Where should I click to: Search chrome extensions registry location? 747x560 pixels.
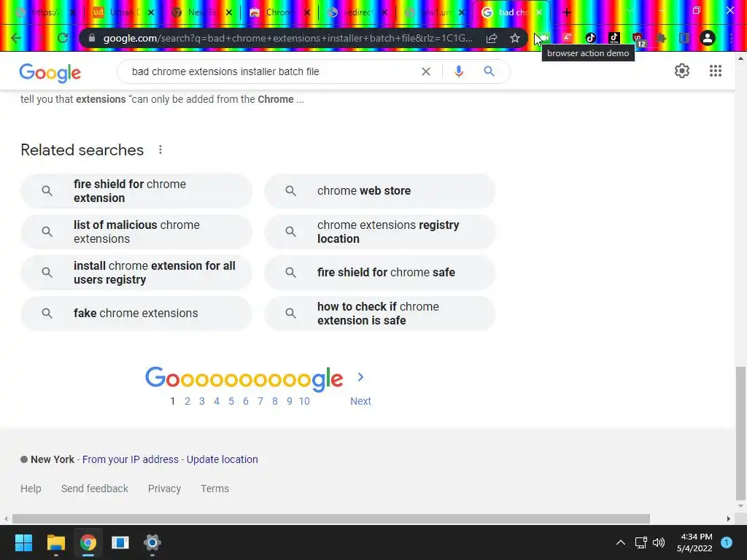pyautogui.click(x=379, y=232)
